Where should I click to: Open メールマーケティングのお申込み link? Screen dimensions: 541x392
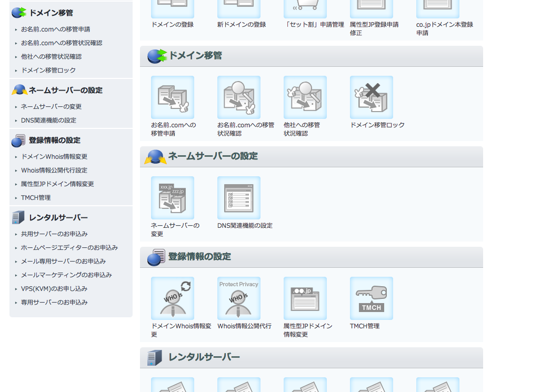[67, 275]
